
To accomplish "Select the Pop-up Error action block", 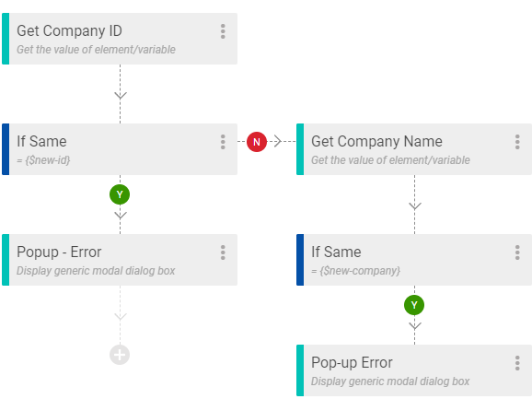I will tap(414, 370).
